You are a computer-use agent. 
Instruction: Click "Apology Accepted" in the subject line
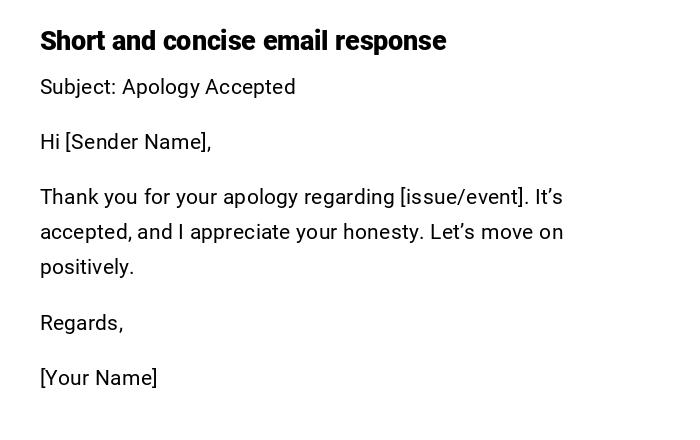pos(209,87)
